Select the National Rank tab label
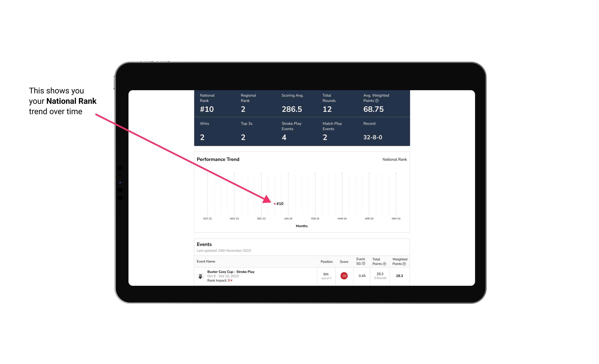This screenshot has height=364, width=599. tap(394, 159)
